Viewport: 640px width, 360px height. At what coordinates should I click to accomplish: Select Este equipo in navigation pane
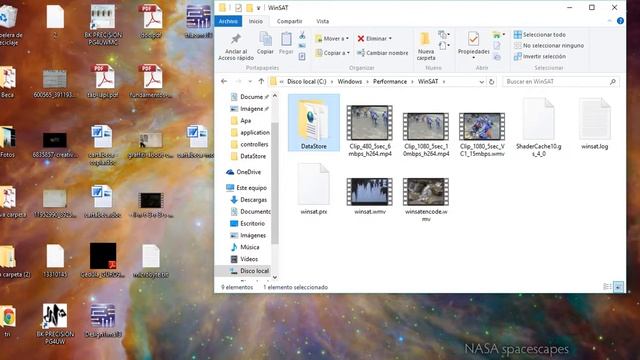pos(247,188)
